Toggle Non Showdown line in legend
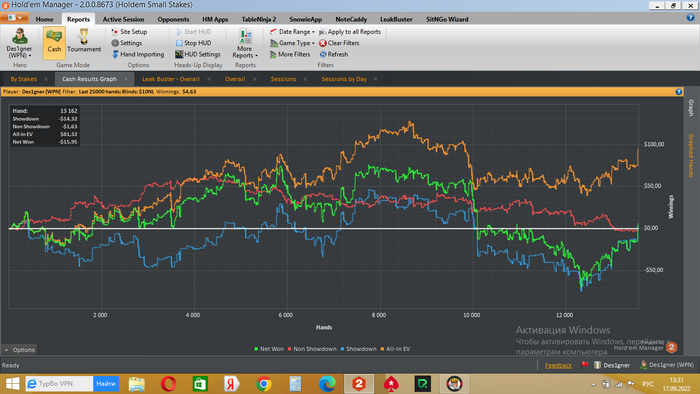The height and width of the screenshot is (394, 700). tap(312, 349)
